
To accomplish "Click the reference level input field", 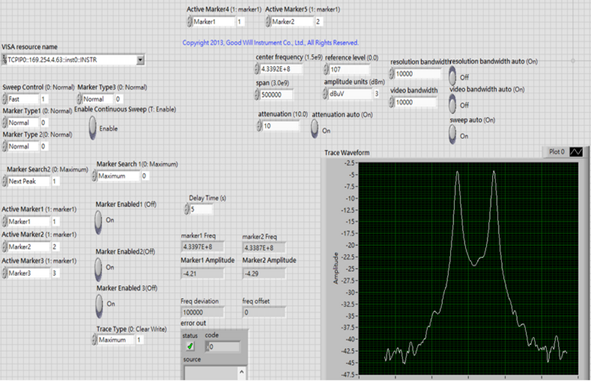I will click(349, 69).
